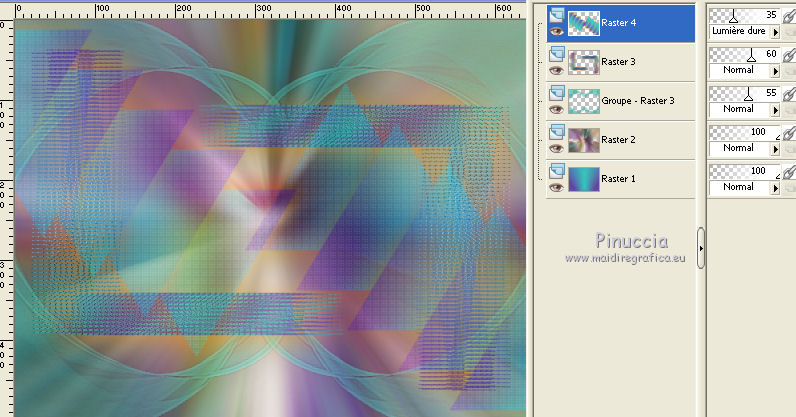Toggle visibility of the Raster 1 layer

[x=556, y=188]
